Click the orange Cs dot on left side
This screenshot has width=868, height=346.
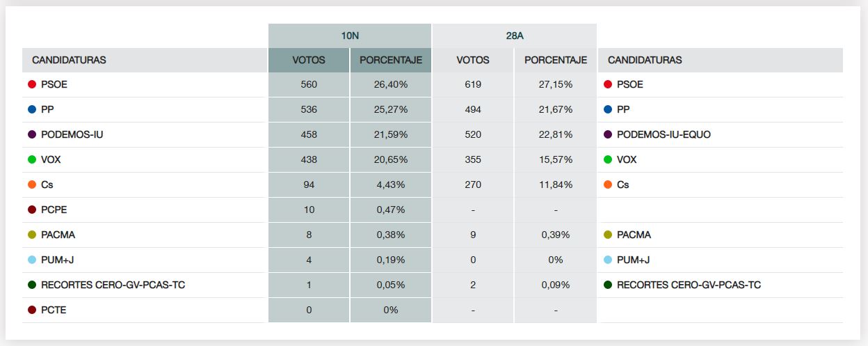(31, 184)
